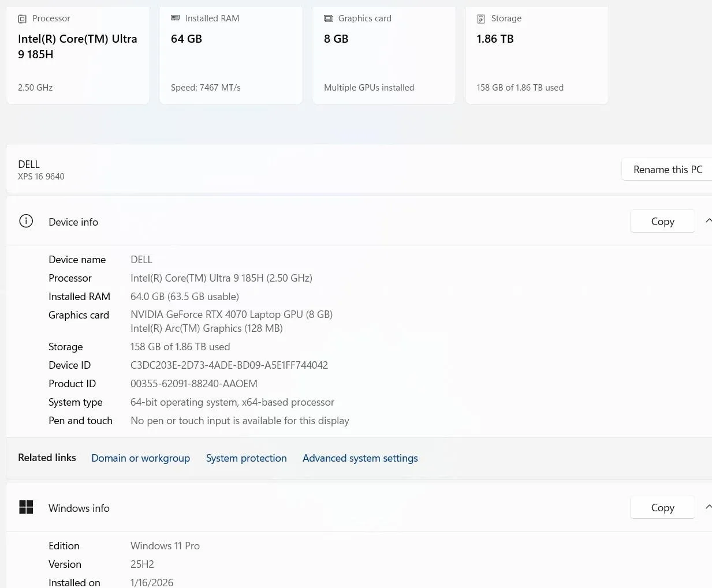Click the Graphics card icon

click(x=329, y=18)
